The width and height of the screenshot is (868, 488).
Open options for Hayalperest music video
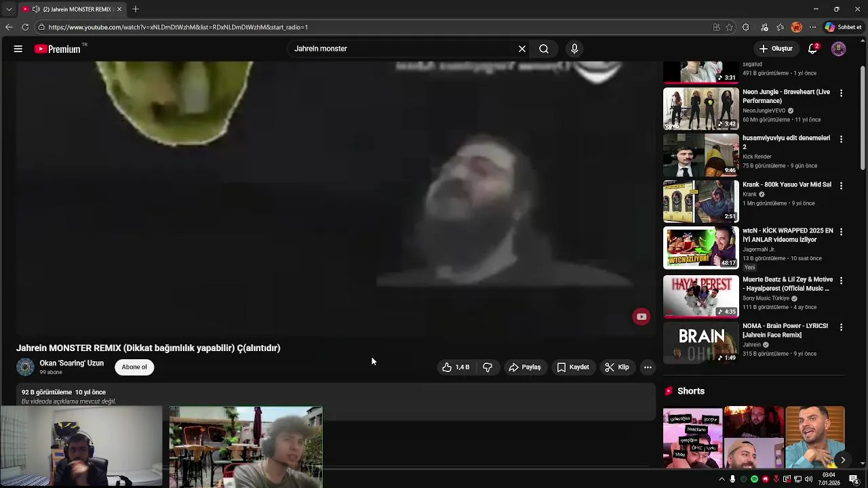pos(841,281)
